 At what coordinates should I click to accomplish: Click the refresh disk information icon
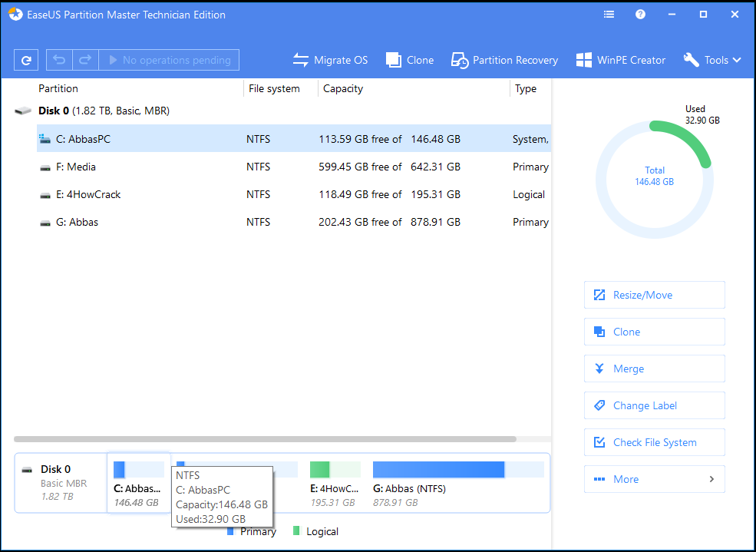coord(26,60)
